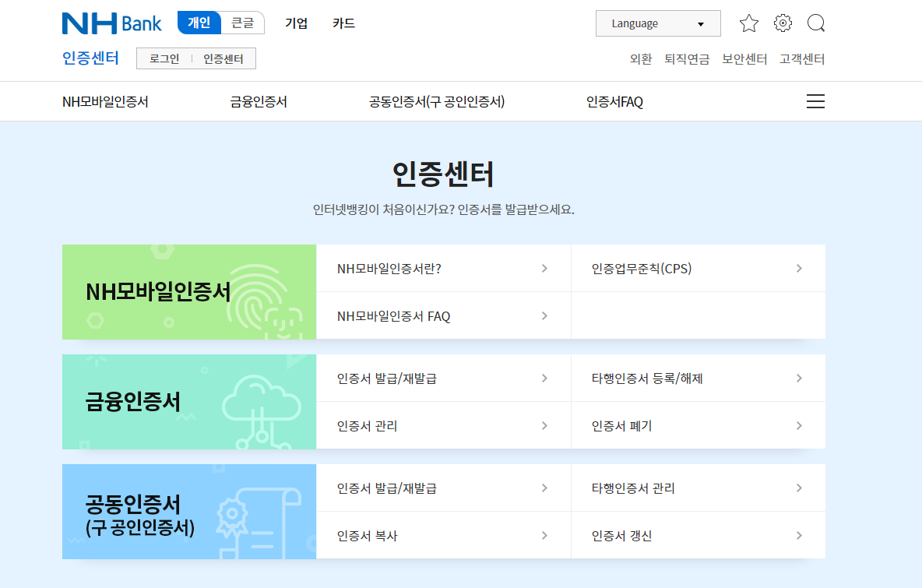The image size is (922, 588).
Task: Open NH모바일인증서 menu item
Action: pos(105,102)
